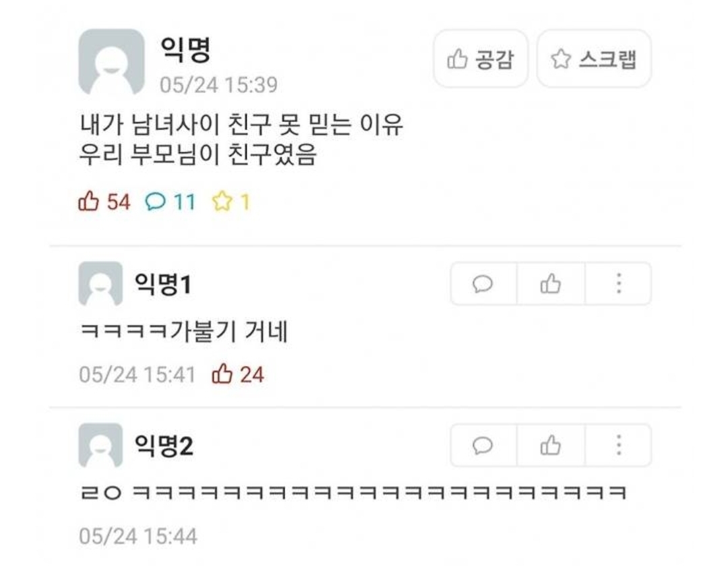
Task: Click the yellow star scrap count 1
Action: pos(231,202)
